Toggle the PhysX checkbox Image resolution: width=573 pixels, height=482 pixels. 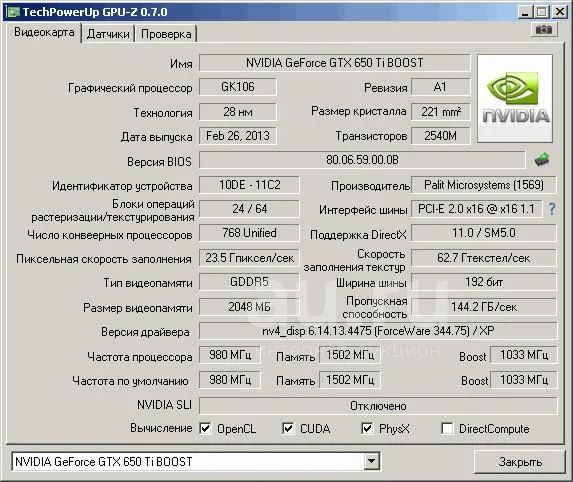point(367,428)
